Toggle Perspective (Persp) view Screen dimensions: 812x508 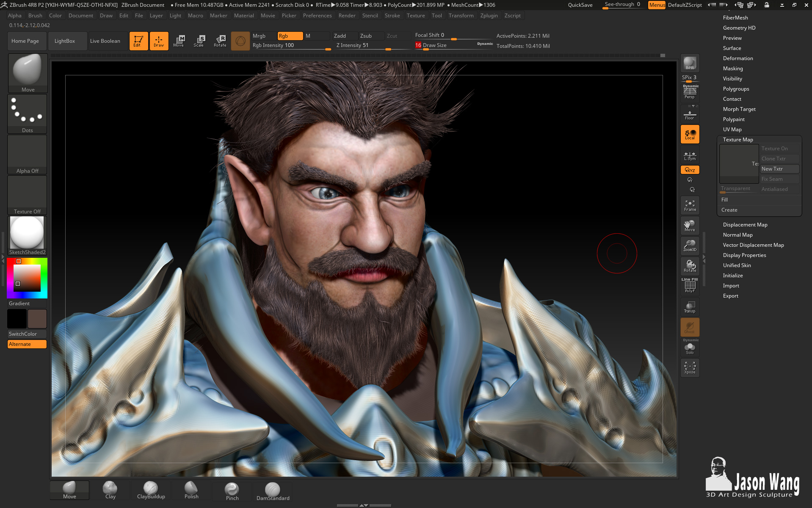click(690, 92)
